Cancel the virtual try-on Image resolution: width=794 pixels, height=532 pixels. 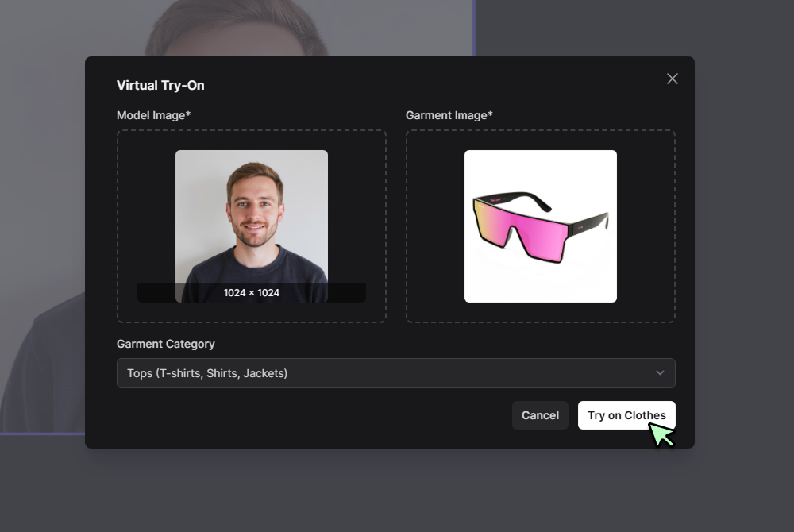(540, 415)
